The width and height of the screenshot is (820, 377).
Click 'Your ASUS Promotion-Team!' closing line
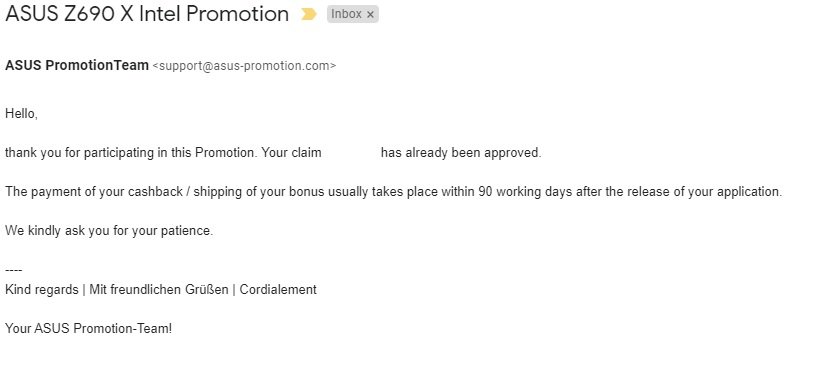(88, 328)
